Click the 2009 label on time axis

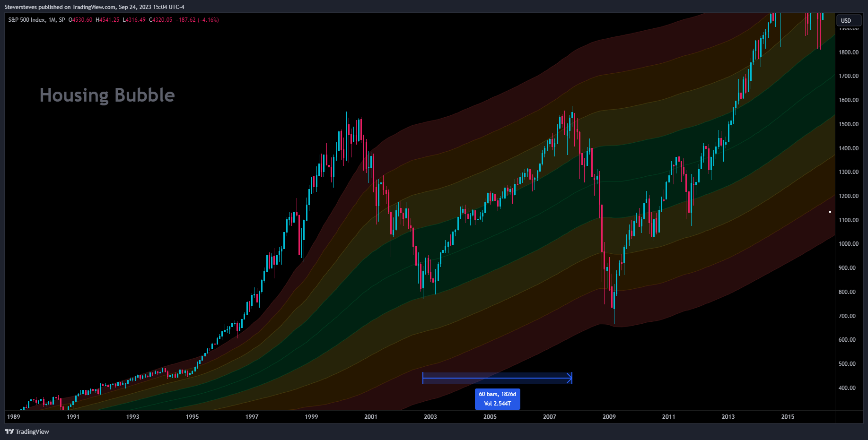coord(609,417)
